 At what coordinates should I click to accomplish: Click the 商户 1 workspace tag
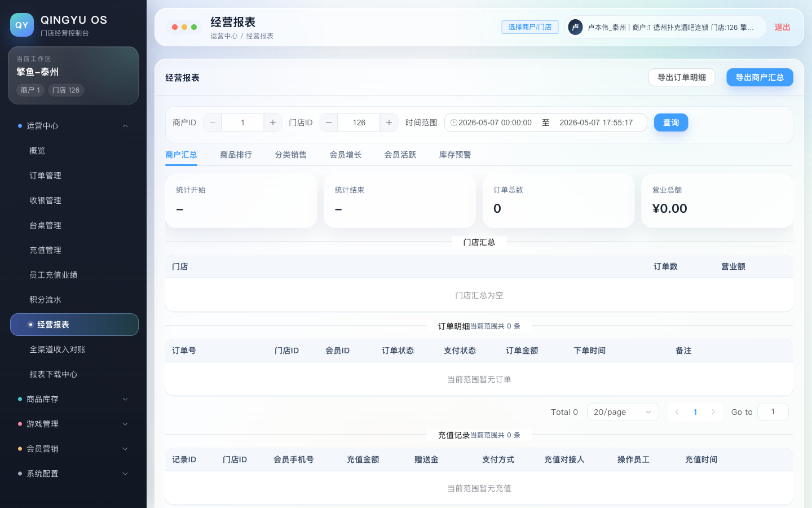point(30,90)
